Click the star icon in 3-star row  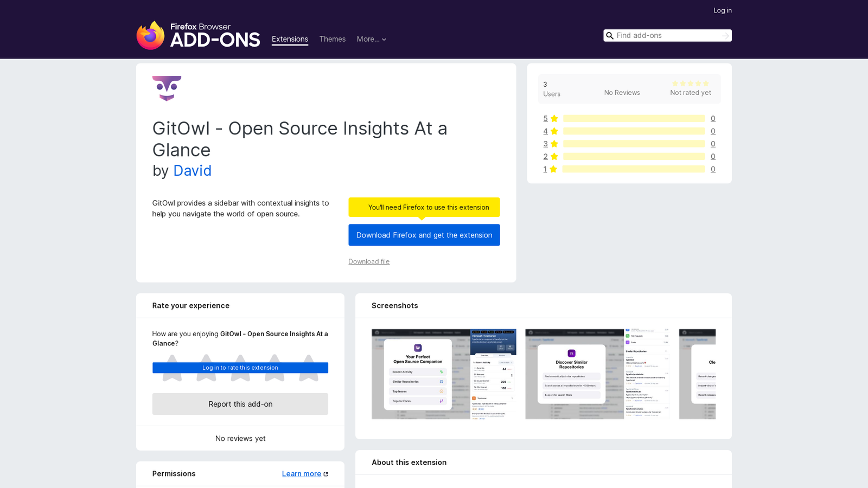coord(554,144)
